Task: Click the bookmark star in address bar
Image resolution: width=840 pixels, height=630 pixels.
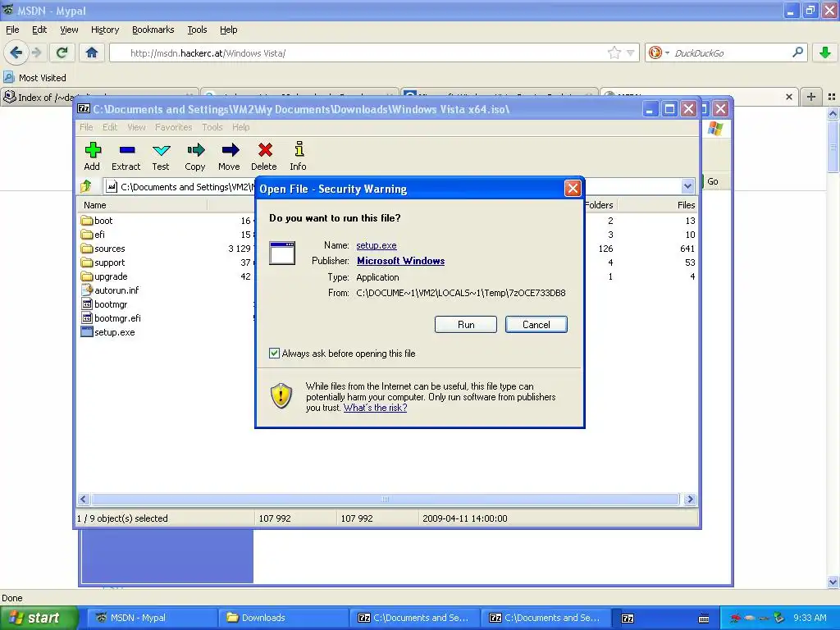Action: click(614, 52)
